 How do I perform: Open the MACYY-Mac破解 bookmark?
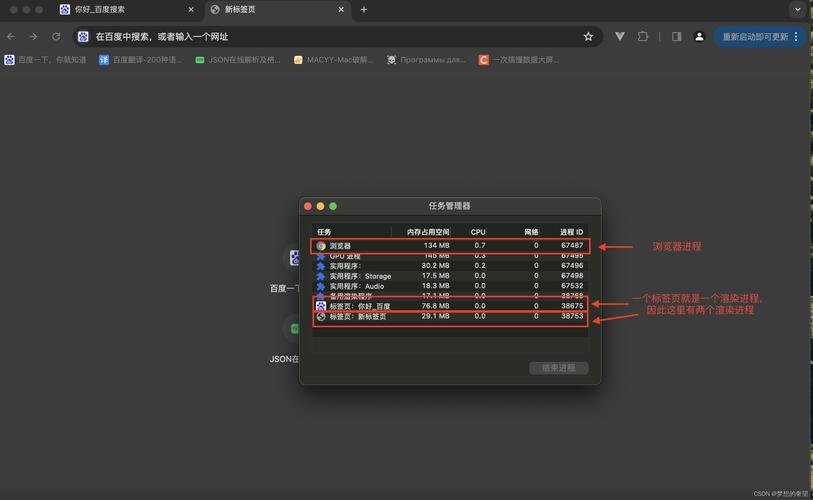(x=333, y=60)
